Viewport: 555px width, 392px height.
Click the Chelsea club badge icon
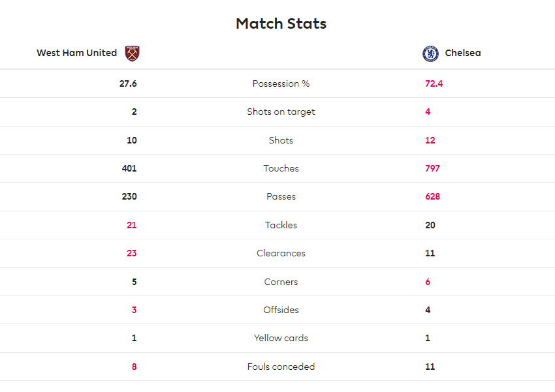[430, 53]
